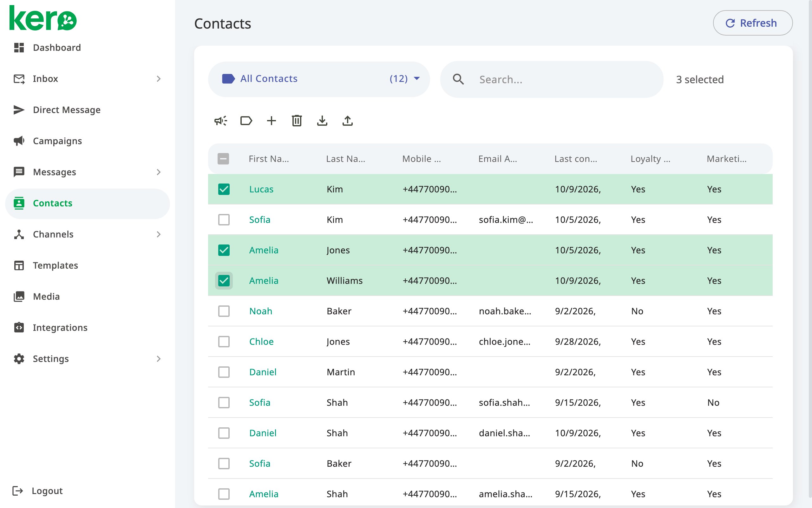Screen dimensions: 812x508
Task: Click the trash delete contacts icon
Action: pyautogui.click(x=297, y=121)
